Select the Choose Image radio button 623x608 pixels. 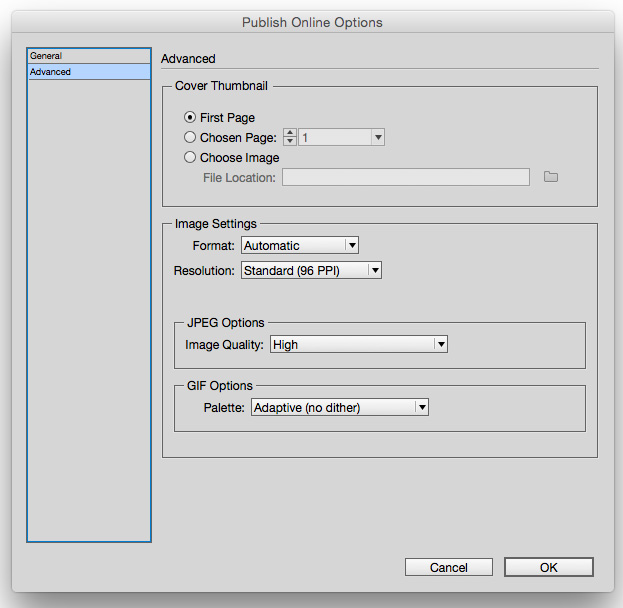[x=190, y=157]
